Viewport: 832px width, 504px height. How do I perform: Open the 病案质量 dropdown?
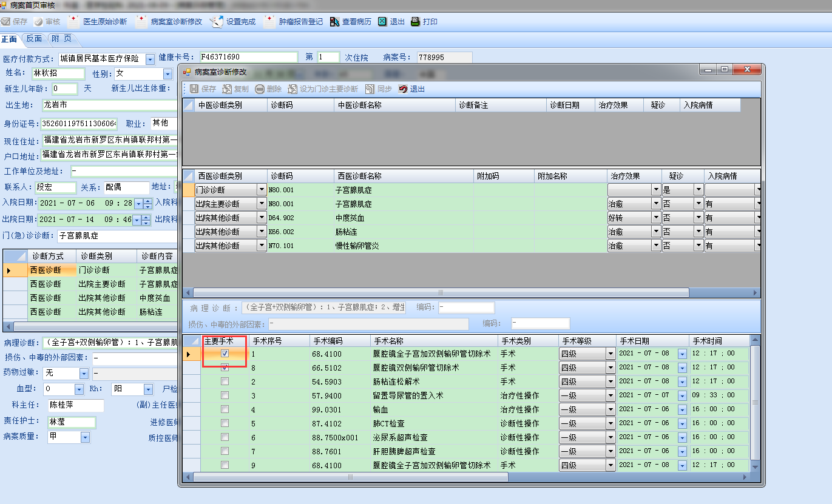point(85,437)
